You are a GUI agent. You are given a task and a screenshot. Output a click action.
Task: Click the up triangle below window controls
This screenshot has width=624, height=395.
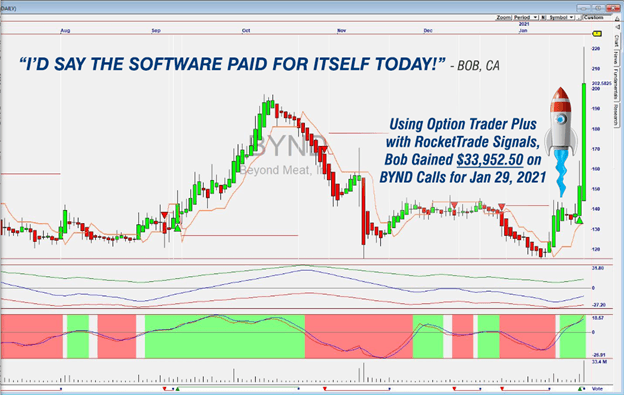[x=617, y=18]
